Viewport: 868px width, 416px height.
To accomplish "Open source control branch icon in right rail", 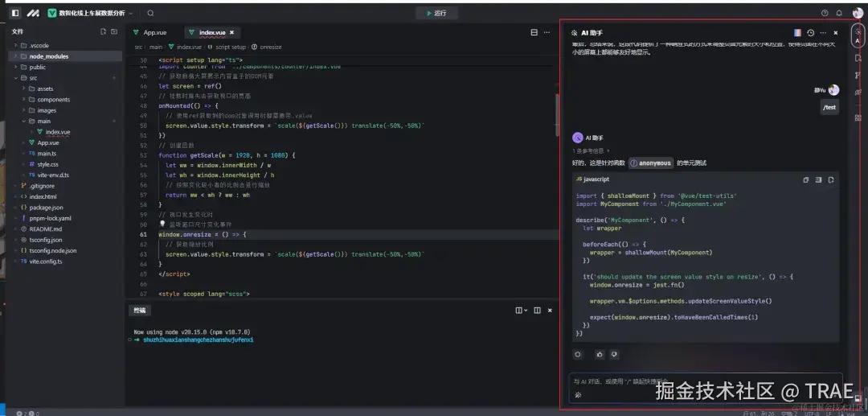I will (858, 75).
